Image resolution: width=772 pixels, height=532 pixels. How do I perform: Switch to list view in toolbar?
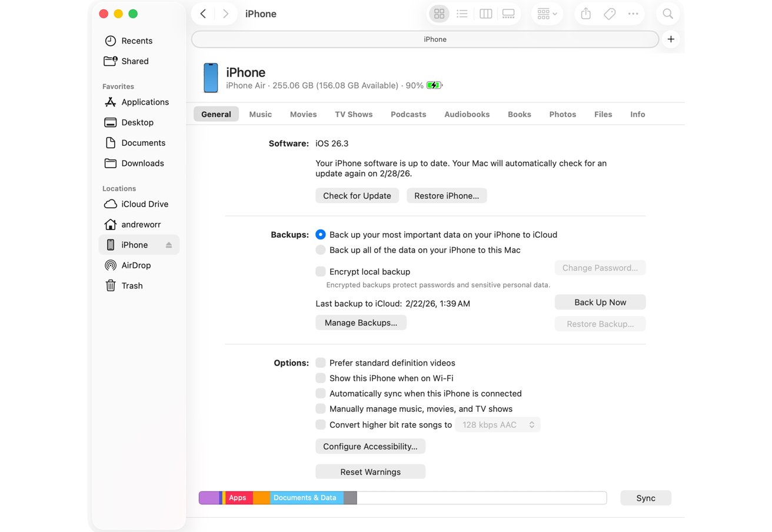pyautogui.click(x=462, y=14)
